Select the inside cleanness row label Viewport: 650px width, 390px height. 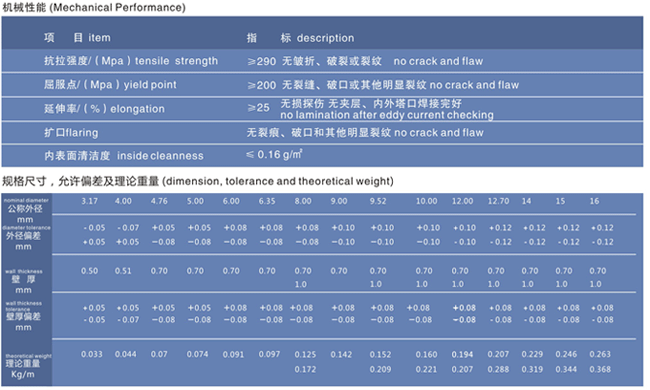pyautogui.click(x=124, y=156)
